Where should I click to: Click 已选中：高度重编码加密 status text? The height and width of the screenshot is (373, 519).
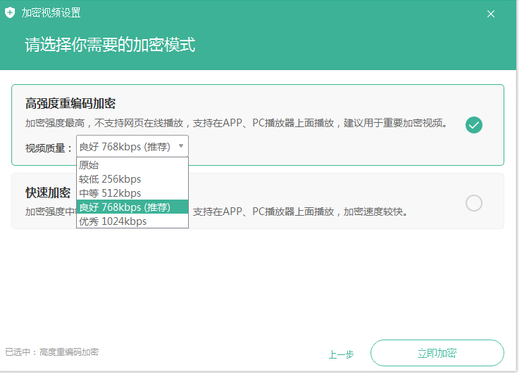pyautogui.click(x=52, y=352)
